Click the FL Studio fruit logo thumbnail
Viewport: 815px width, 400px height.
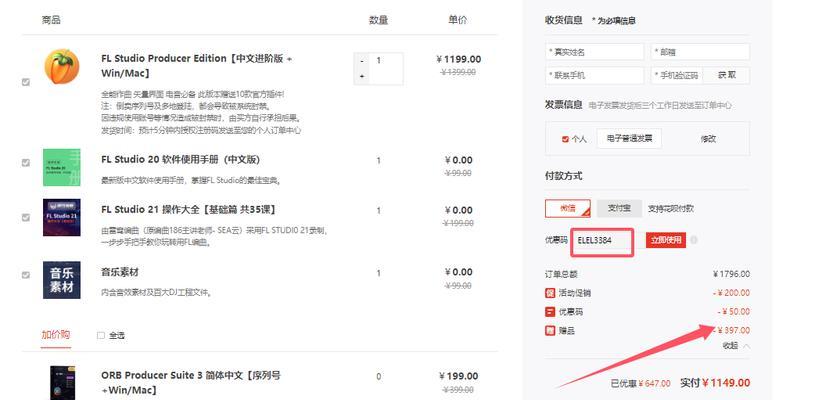coord(62,66)
